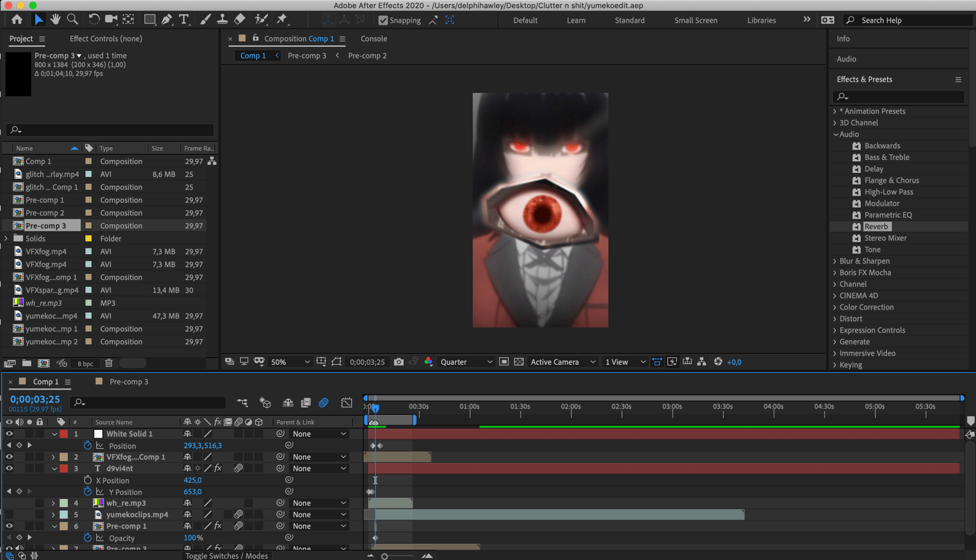Hide the d9vi4nt text layer
The image size is (976, 560).
tap(9, 468)
